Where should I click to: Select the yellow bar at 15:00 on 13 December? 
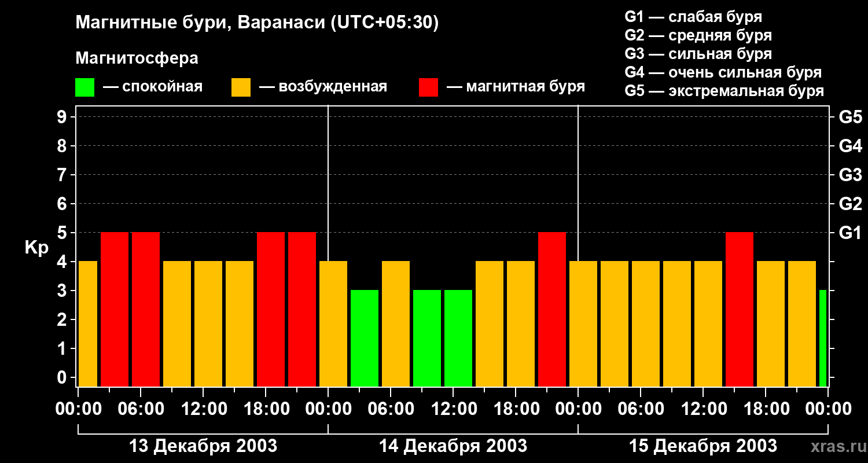pos(240,324)
